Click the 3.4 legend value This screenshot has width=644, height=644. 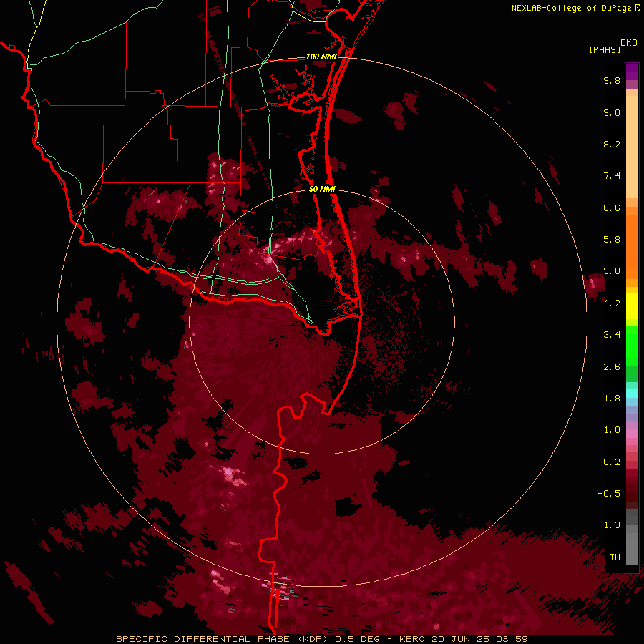[x=612, y=335]
